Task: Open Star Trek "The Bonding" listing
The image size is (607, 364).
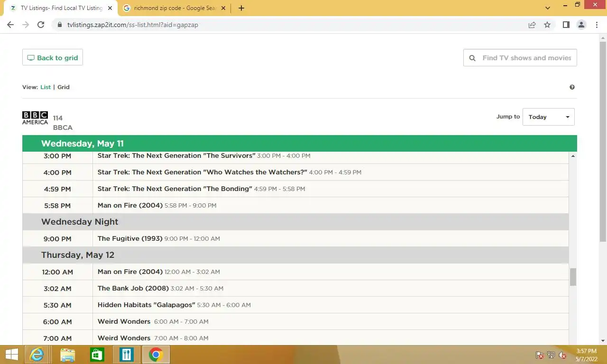Action: pos(175,189)
